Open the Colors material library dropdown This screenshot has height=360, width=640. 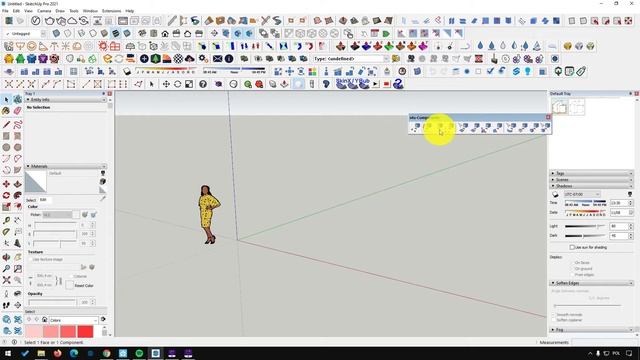pos(73,320)
